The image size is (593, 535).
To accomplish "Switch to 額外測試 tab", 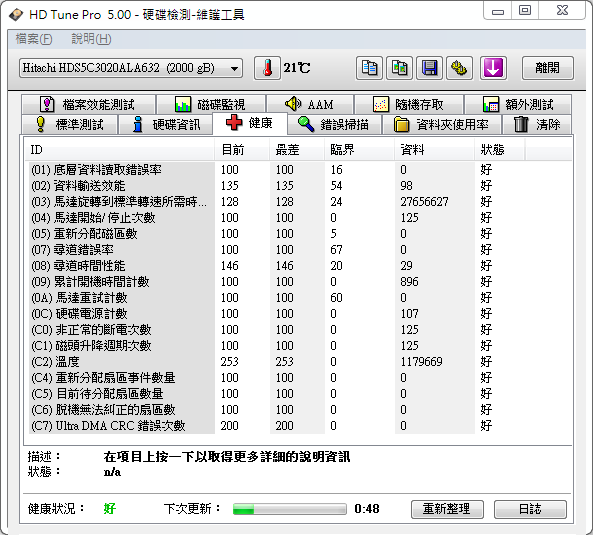I will coord(518,104).
